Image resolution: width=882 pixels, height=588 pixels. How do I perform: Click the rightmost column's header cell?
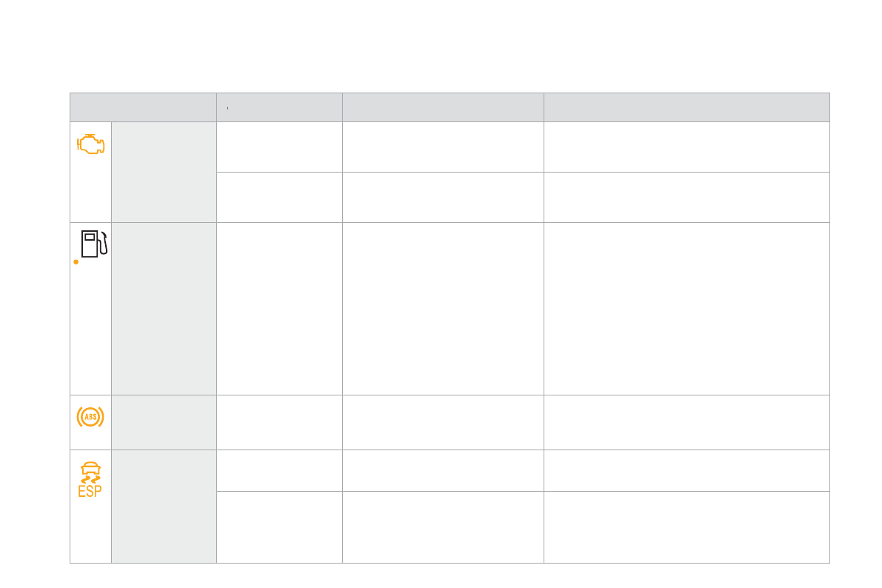coord(686,107)
